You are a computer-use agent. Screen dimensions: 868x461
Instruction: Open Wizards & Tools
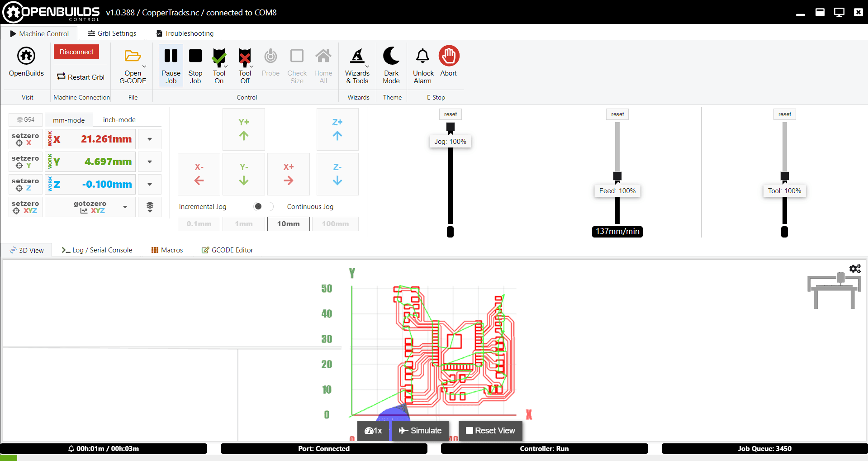[x=357, y=65]
